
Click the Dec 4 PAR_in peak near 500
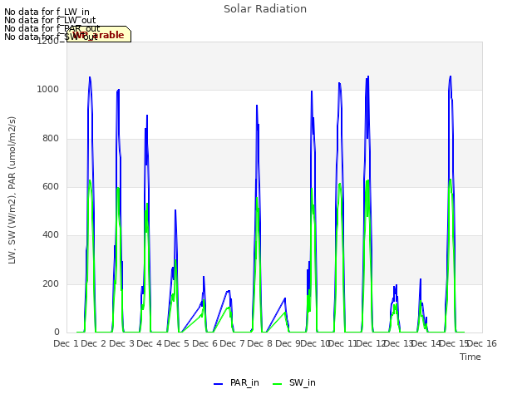tap(175, 210)
